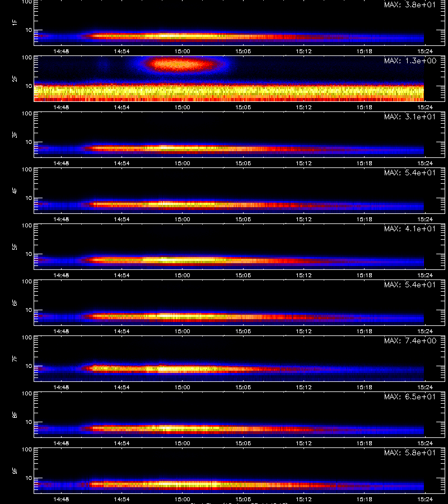Select the 15:00 time tick below panel 7F
This screenshot has width=448, height=504.
point(182,387)
